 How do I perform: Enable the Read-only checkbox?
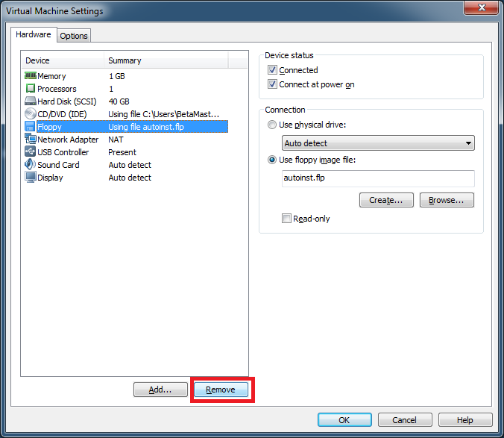click(x=286, y=219)
